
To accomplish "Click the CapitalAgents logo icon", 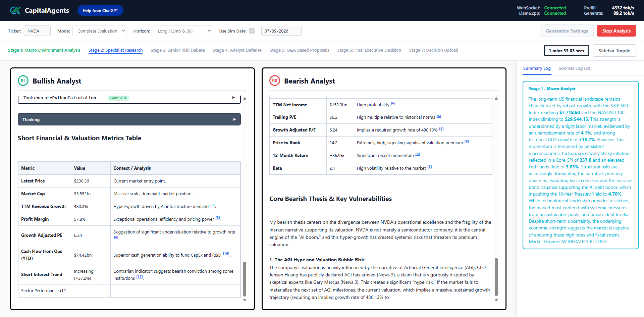I will click(x=15, y=10).
